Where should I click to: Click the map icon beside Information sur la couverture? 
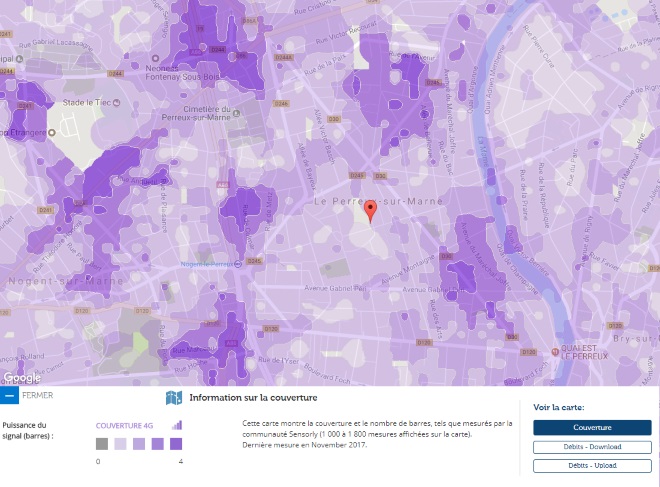pyautogui.click(x=174, y=398)
